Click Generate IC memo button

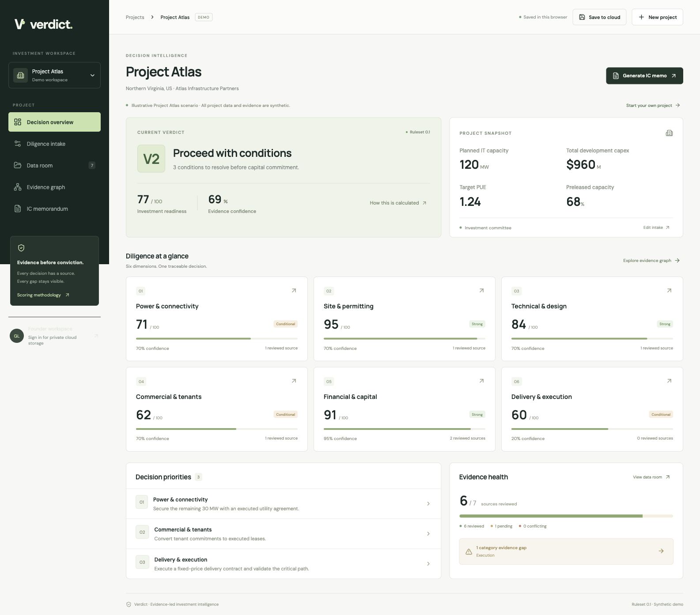point(644,76)
